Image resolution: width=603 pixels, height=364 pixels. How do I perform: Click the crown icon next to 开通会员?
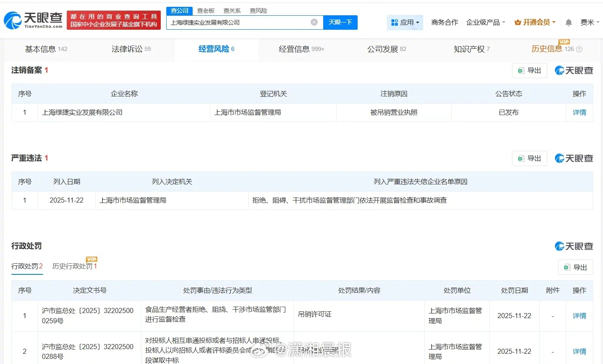[x=518, y=22]
